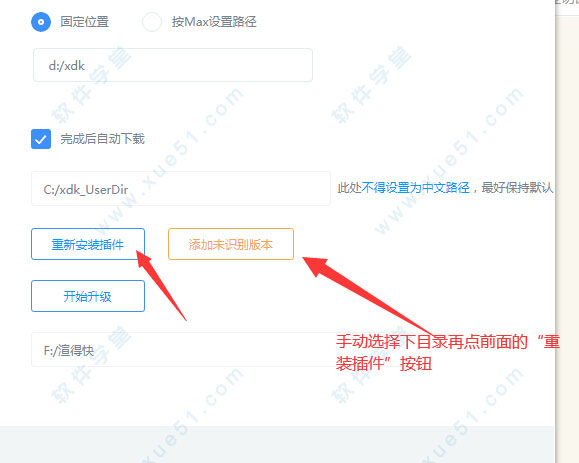Click the 重新安装插件 button
The width and height of the screenshot is (579, 463).
point(88,244)
